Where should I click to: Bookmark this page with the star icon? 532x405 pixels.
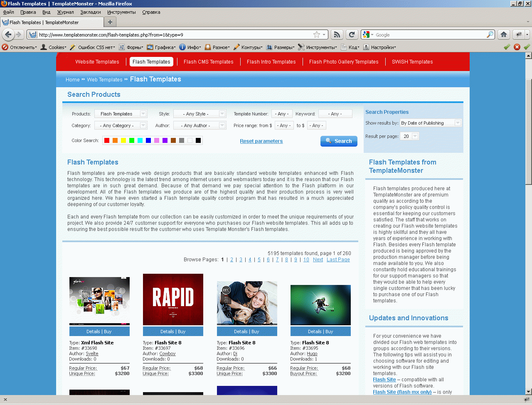[x=317, y=34]
